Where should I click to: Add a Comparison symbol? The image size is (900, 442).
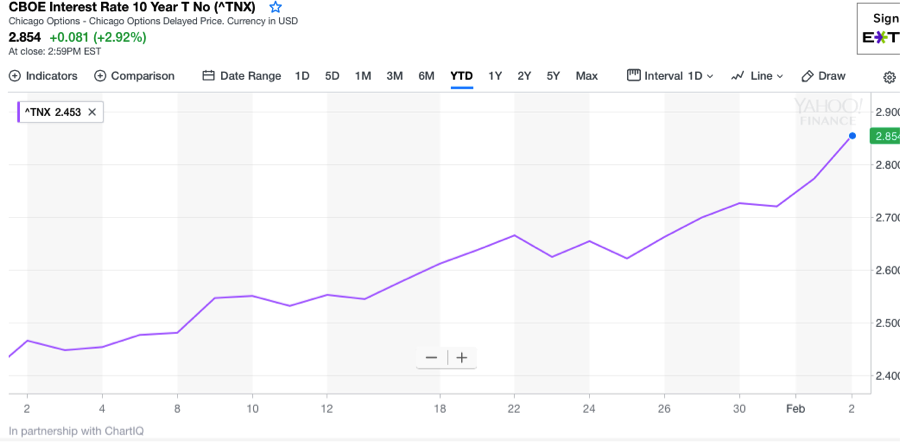(x=134, y=76)
